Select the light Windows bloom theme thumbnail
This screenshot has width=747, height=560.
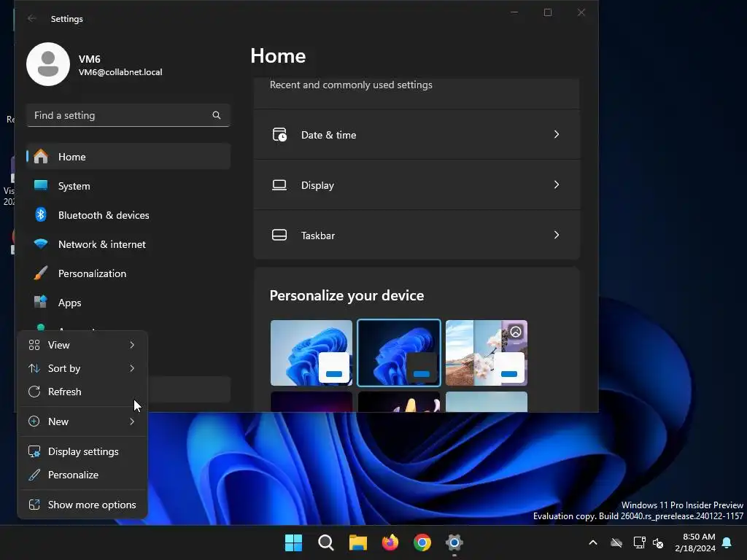pyautogui.click(x=311, y=353)
